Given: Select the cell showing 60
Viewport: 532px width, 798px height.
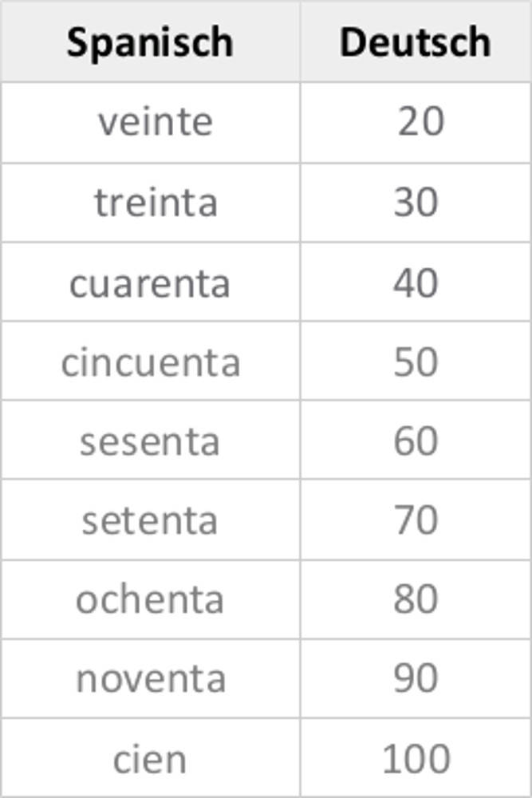Looking at the screenshot, I should click(416, 441).
